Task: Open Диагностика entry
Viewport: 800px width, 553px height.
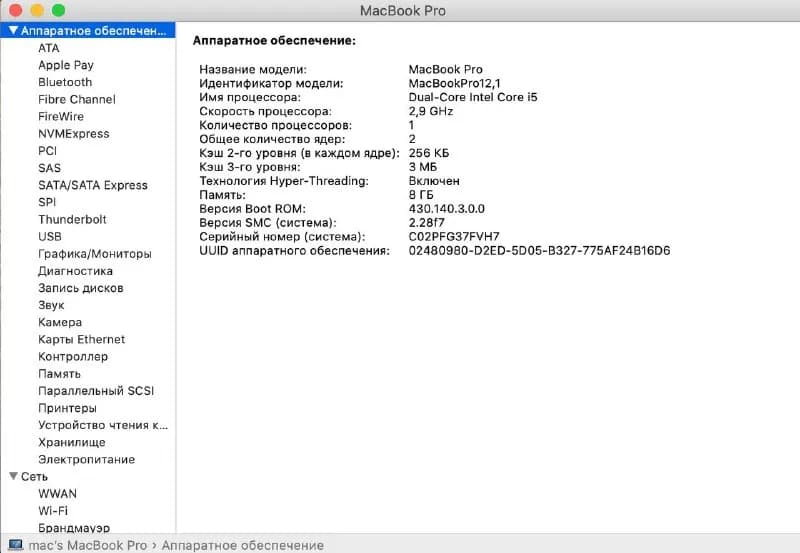Action: [75, 271]
